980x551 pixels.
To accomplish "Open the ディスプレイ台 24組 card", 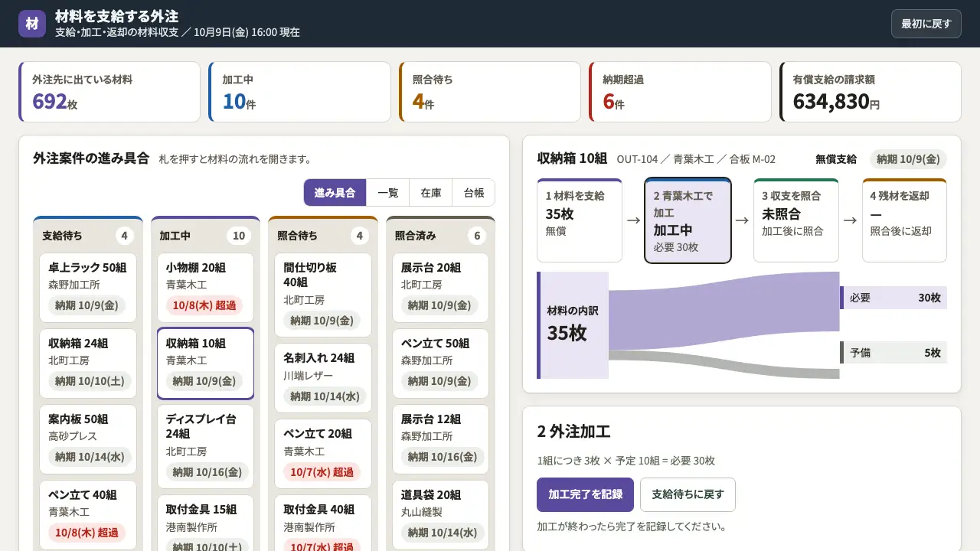I will pyautogui.click(x=205, y=447).
